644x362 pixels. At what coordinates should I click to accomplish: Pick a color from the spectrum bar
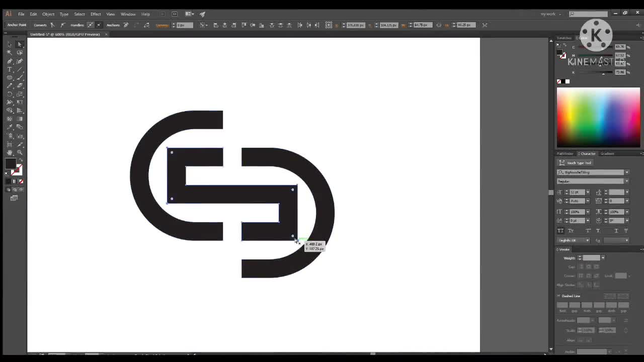click(598, 118)
